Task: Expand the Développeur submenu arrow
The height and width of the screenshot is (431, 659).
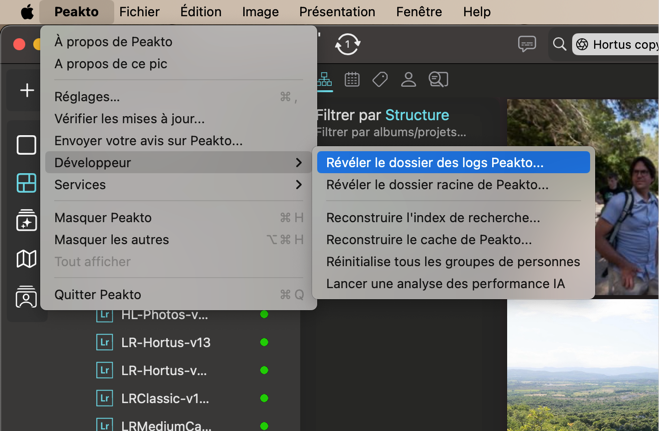Action: pos(298,163)
